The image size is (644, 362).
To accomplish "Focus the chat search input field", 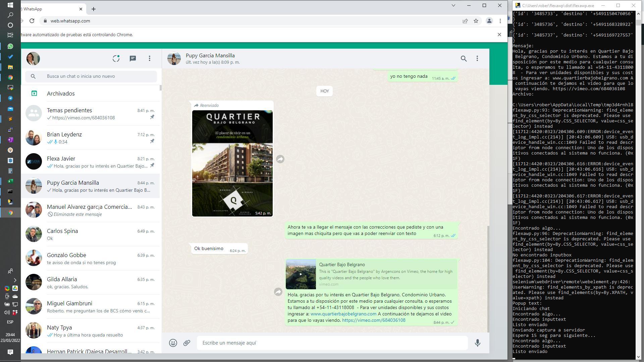I will (91, 76).
